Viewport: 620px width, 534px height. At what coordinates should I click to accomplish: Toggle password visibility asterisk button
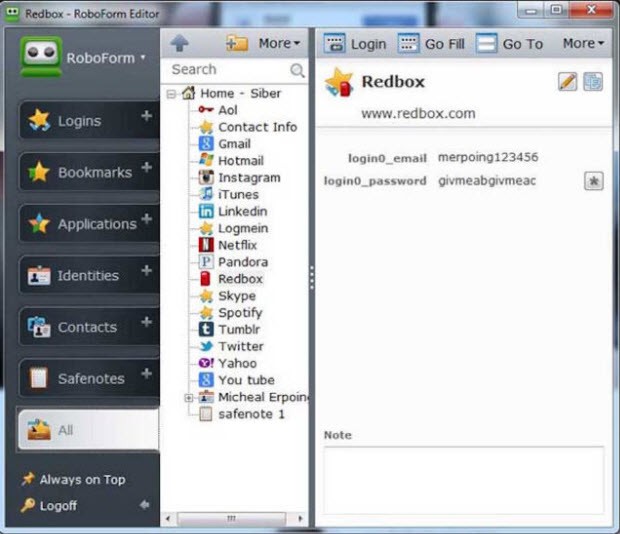pyautogui.click(x=593, y=181)
